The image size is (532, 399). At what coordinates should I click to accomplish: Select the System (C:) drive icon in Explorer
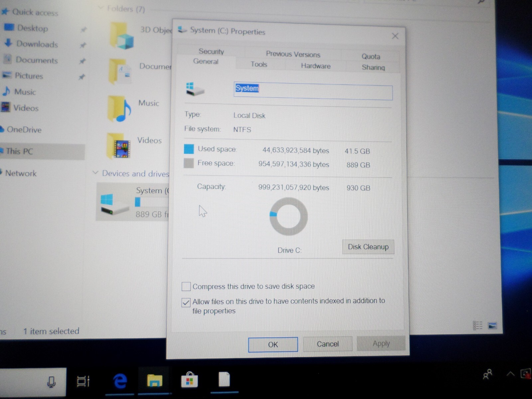coord(114,204)
